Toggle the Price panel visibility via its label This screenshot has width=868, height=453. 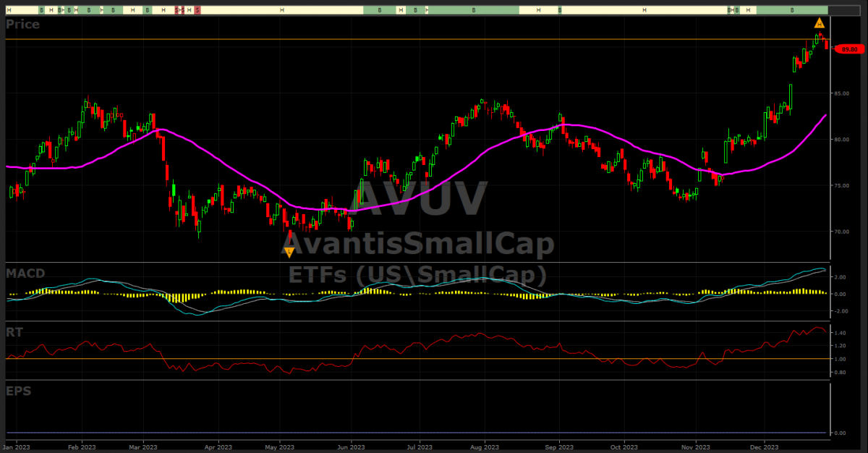pyautogui.click(x=24, y=24)
